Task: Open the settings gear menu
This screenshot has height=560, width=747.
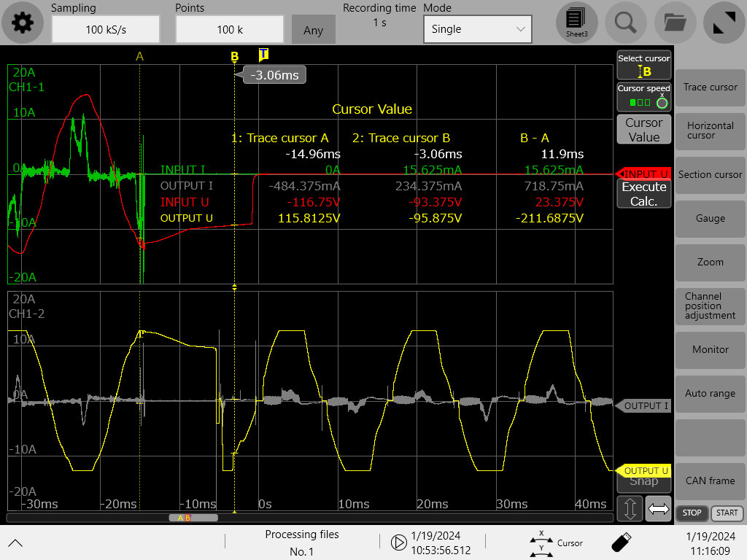Action: coord(23,23)
